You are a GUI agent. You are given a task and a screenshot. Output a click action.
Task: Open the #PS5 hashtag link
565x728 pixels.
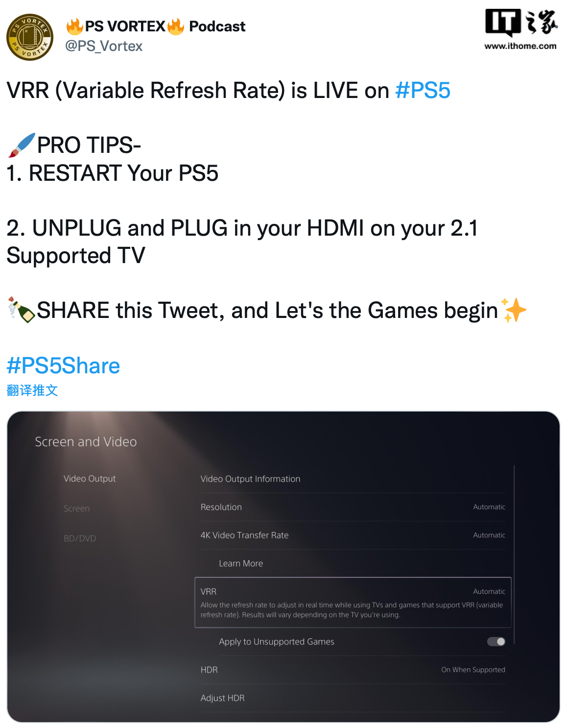(423, 91)
